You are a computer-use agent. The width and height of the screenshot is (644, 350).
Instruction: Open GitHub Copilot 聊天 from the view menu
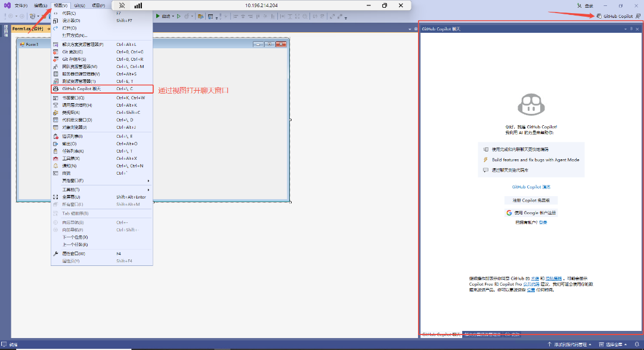82,89
